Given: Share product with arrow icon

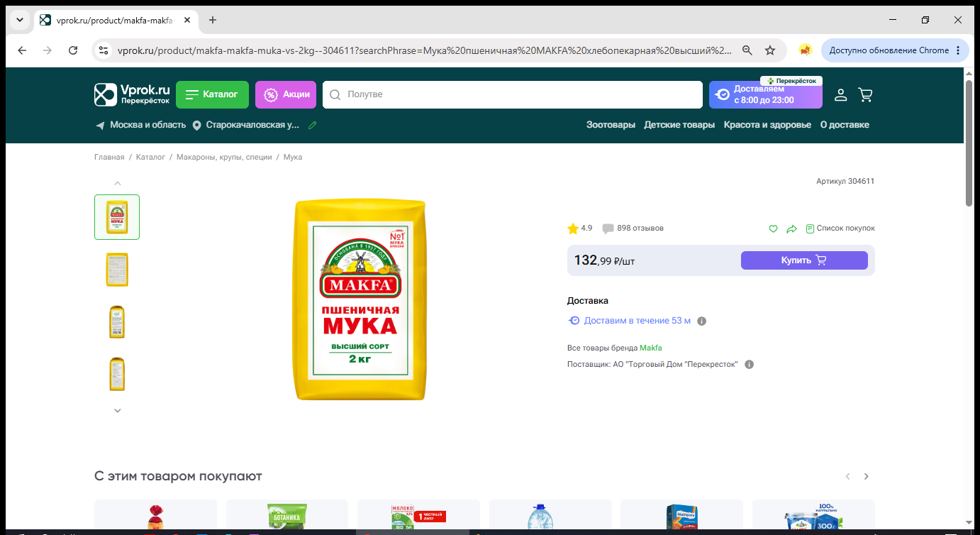Looking at the screenshot, I should [x=792, y=228].
